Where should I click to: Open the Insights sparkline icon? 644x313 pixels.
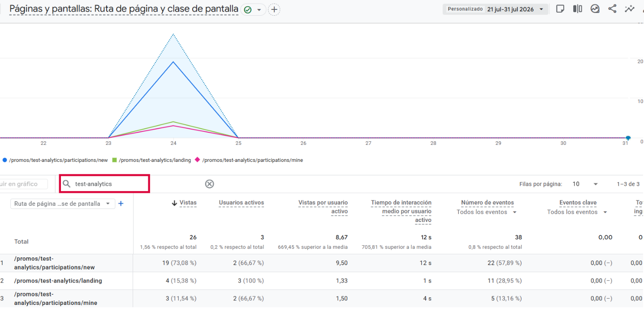click(x=630, y=9)
